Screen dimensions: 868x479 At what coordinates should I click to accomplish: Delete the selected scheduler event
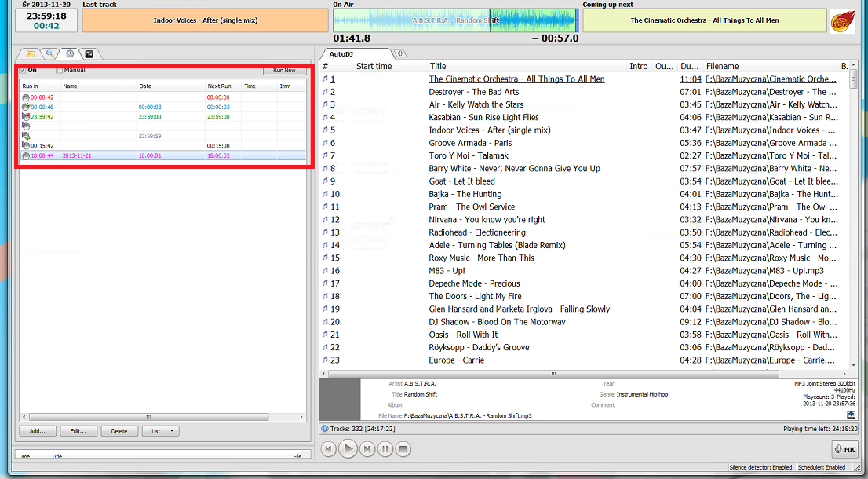click(x=119, y=431)
